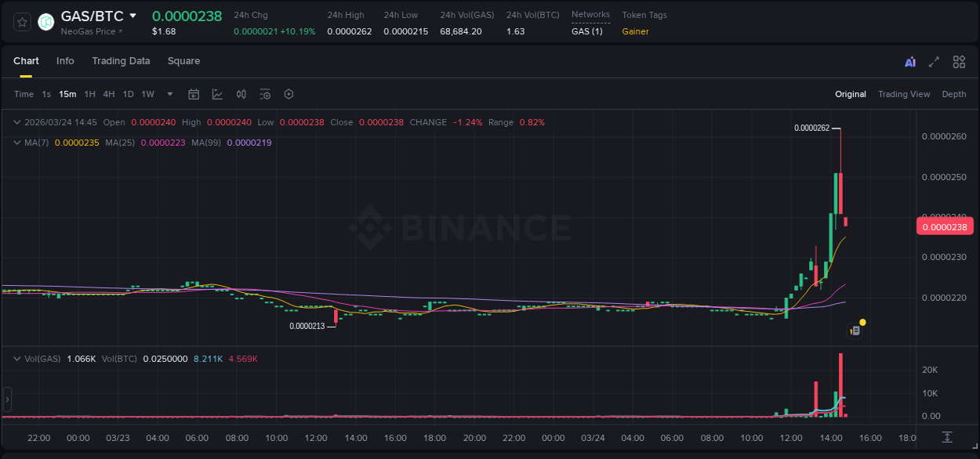Open more timeframes dropdown arrow
This screenshot has width=980, height=459.
click(x=169, y=94)
